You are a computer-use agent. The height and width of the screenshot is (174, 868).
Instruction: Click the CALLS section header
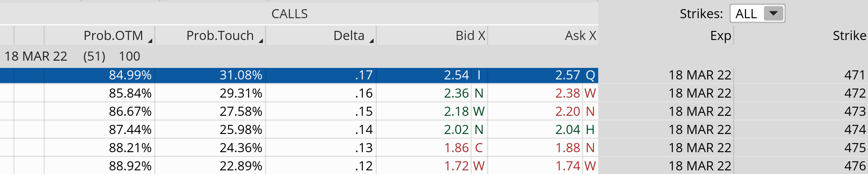(x=289, y=14)
